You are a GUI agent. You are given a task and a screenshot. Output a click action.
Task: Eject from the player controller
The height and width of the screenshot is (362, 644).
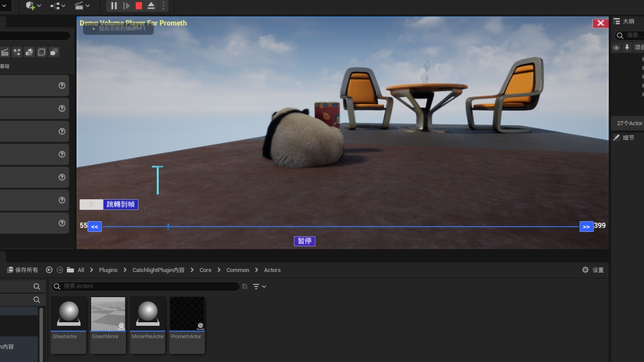pyautogui.click(x=151, y=6)
